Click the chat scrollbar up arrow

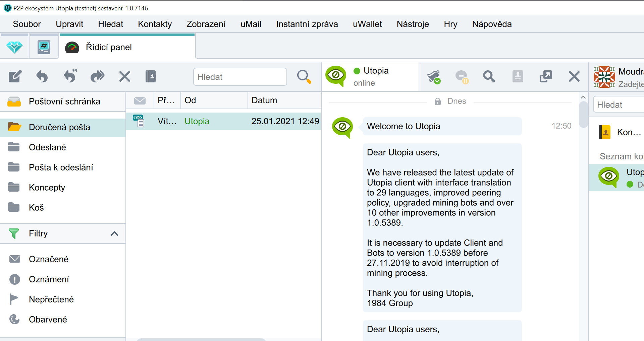click(x=583, y=97)
